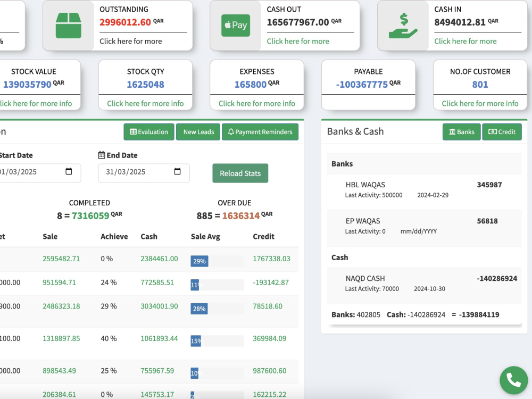Click the NAQD CASH balance -140286924
This screenshot has width=532, height=399.
click(497, 279)
